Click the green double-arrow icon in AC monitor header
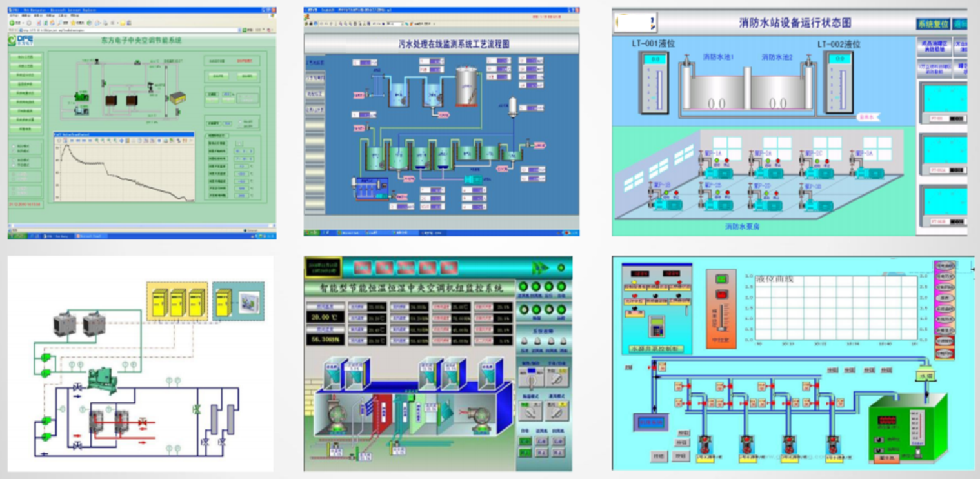This screenshot has width=980, height=479. pyautogui.click(x=539, y=268)
